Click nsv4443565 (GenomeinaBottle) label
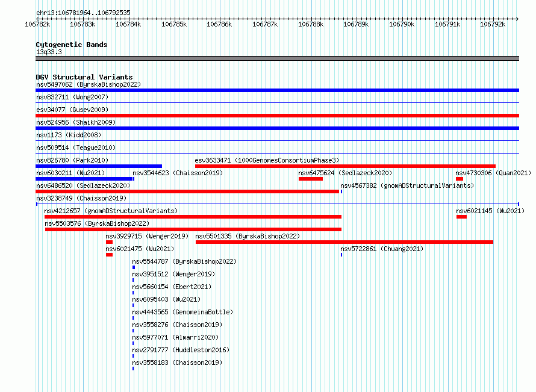 coord(183,312)
